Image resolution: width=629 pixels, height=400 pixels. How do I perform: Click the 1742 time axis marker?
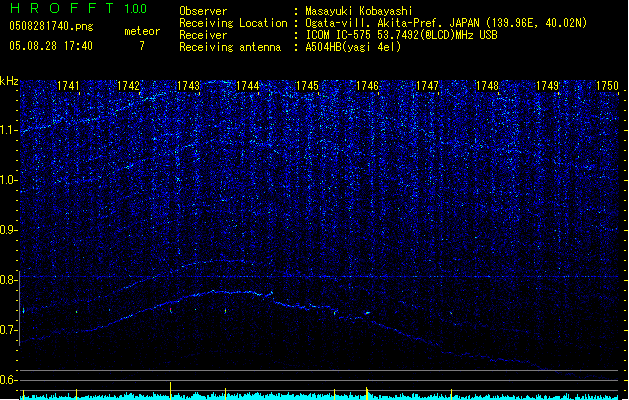(x=128, y=86)
